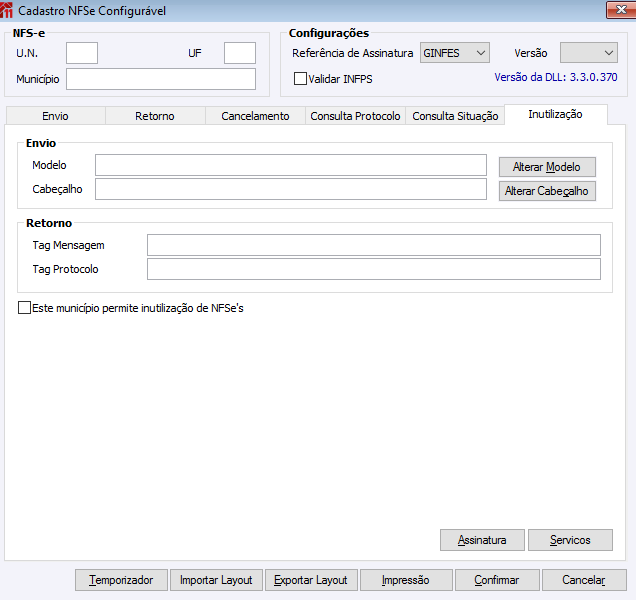Focus the UF input field
The image size is (636, 600).
pos(240,53)
